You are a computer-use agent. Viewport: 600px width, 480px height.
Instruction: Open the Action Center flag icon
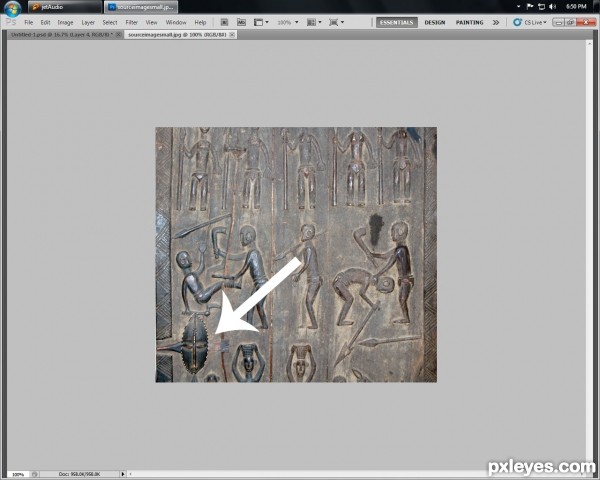point(530,7)
